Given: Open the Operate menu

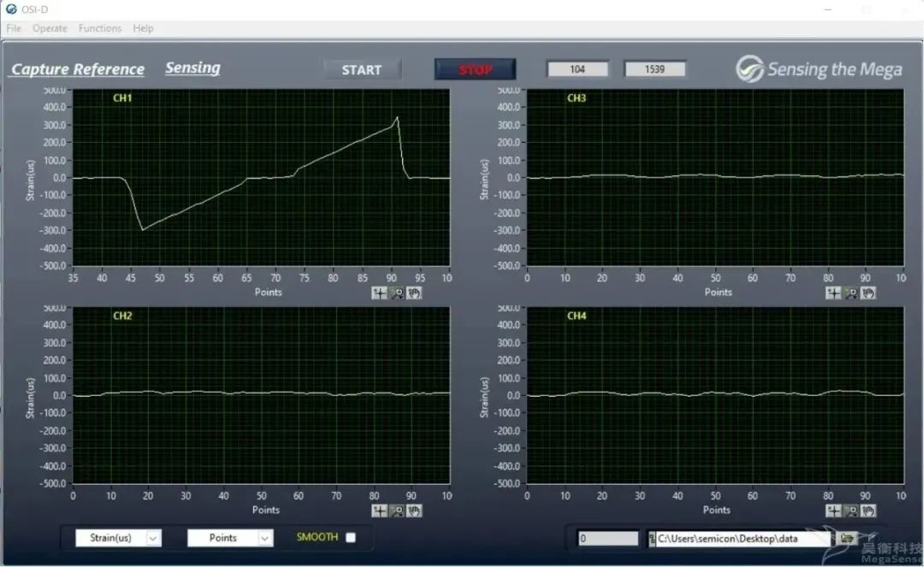Looking at the screenshot, I should click(50, 28).
